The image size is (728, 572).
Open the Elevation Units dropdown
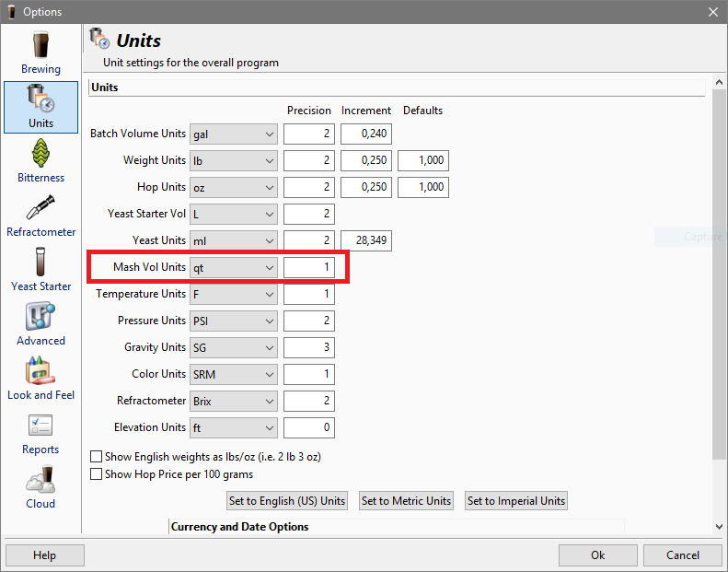pos(234,428)
